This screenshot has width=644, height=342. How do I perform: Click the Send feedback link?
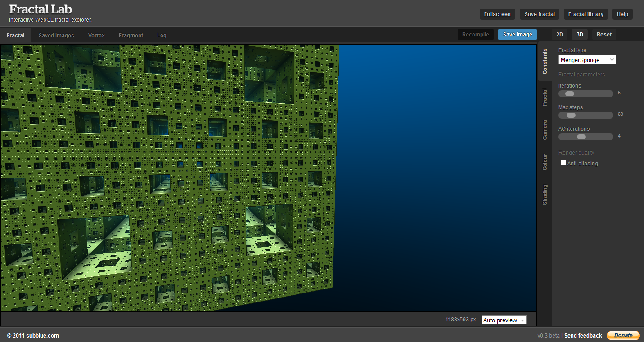click(x=583, y=336)
